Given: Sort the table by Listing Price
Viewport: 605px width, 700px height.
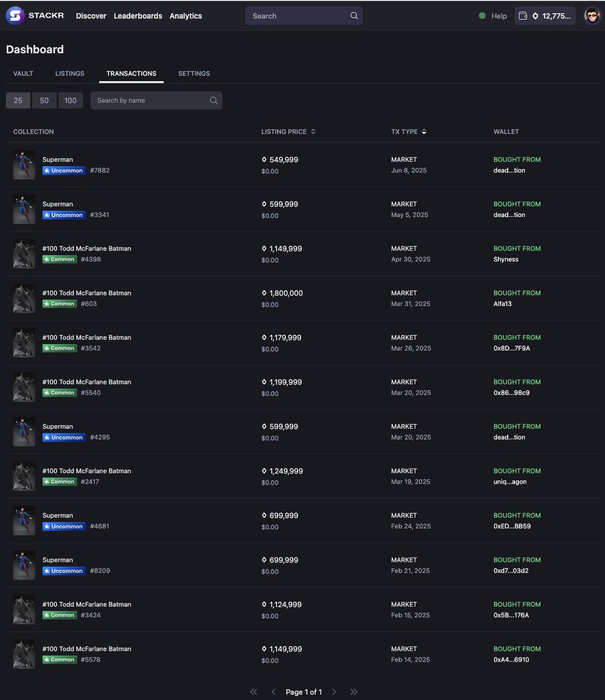Looking at the screenshot, I should [x=313, y=131].
